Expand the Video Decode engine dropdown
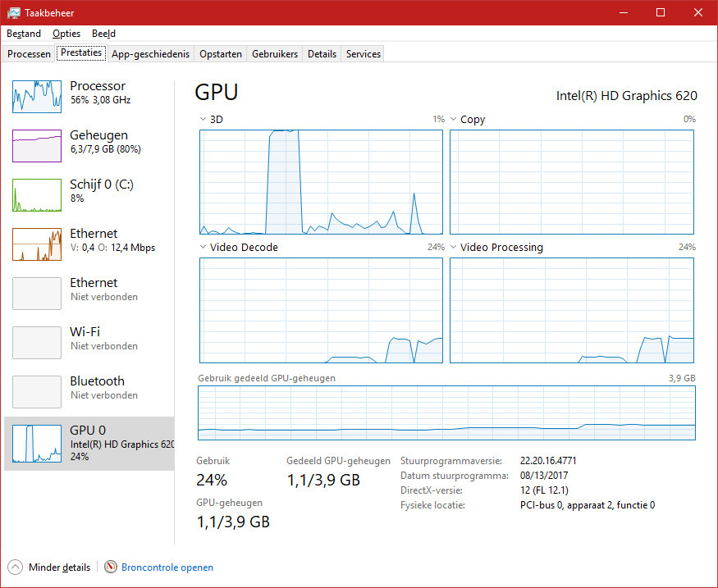 202,247
